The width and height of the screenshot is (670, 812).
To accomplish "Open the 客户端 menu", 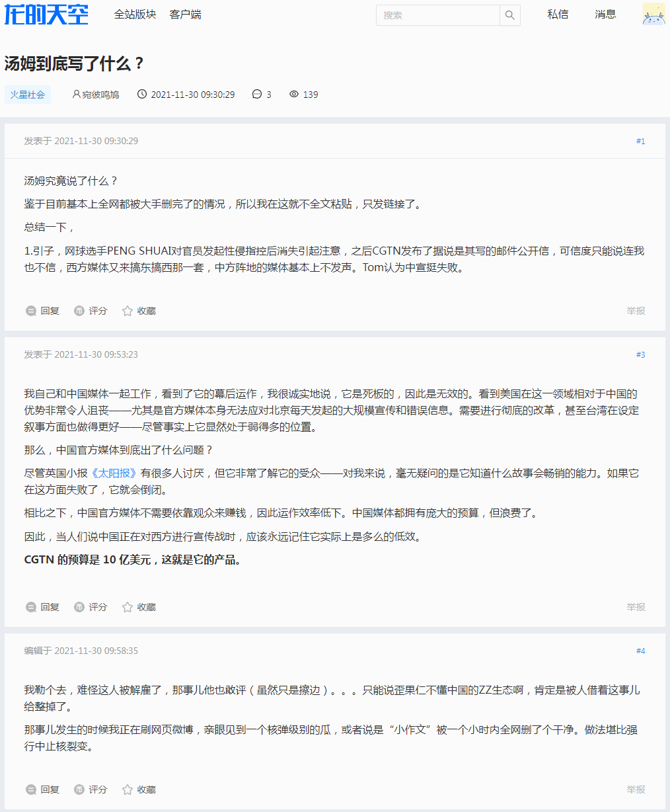I will (184, 14).
